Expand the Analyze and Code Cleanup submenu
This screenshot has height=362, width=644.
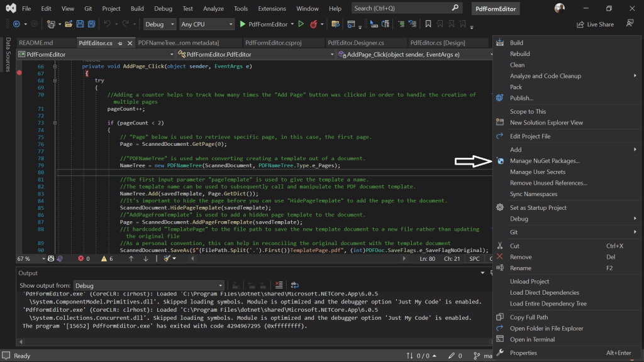pyautogui.click(x=567, y=76)
